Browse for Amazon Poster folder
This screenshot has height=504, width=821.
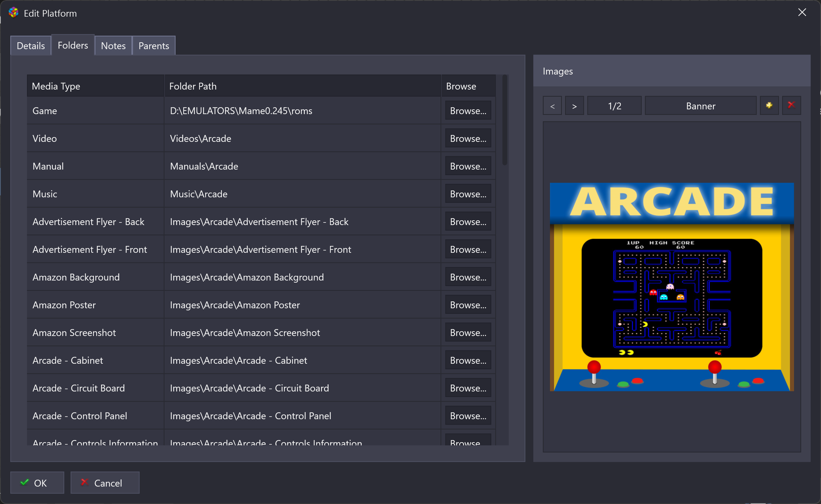[468, 305]
